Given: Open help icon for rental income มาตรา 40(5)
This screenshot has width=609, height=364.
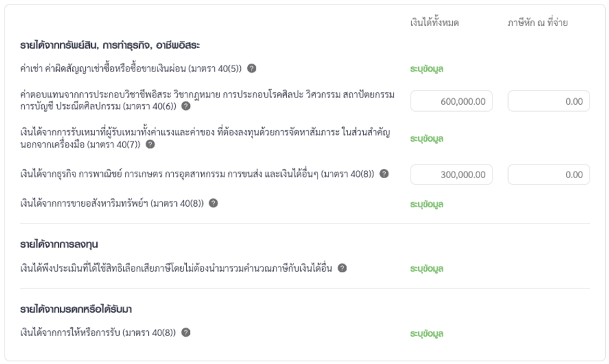Looking at the screenshot, I should click(252, 68).
